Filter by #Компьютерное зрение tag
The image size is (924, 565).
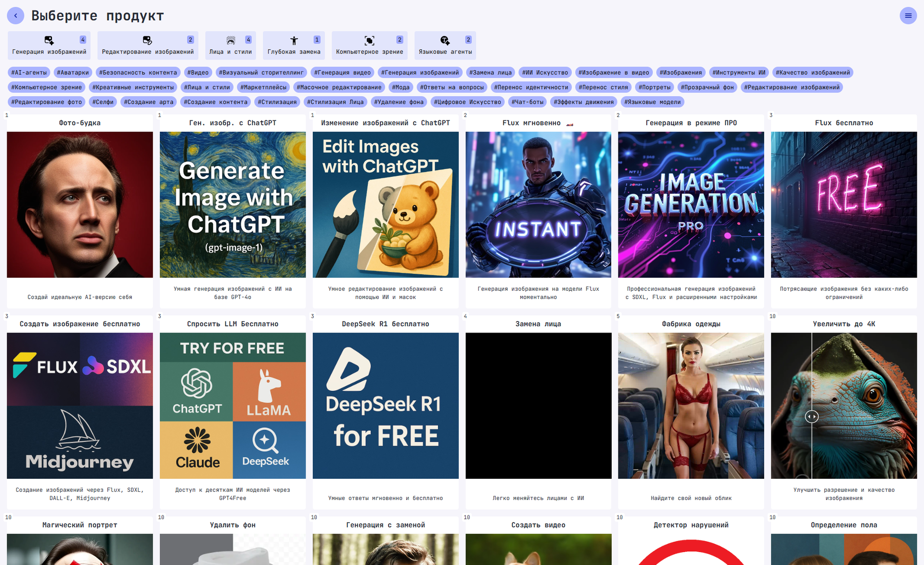(x=47, y=88)
